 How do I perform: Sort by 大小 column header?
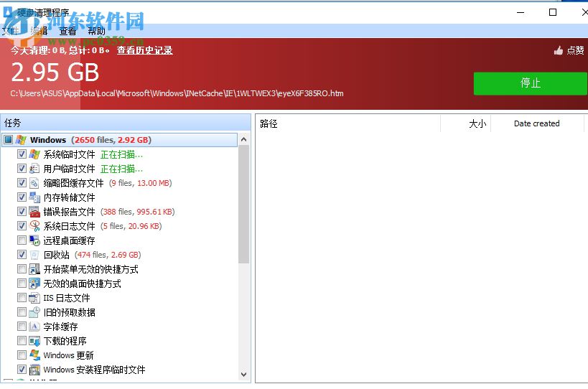465,123
